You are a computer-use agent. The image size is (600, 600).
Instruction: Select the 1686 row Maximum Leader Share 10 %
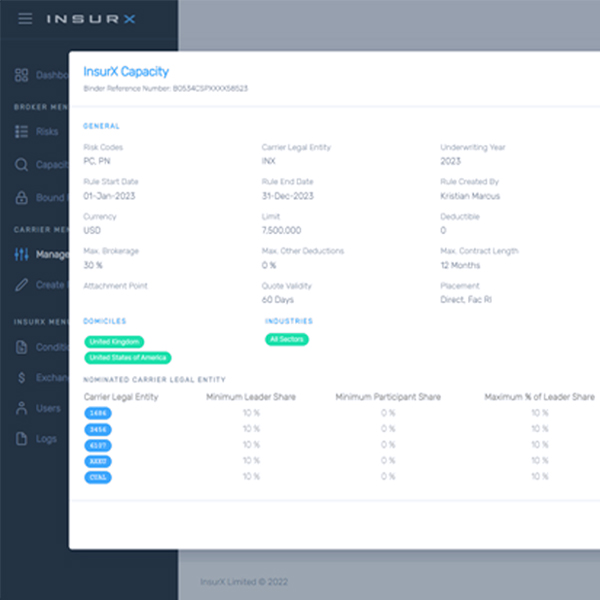[x=540, y=413]
